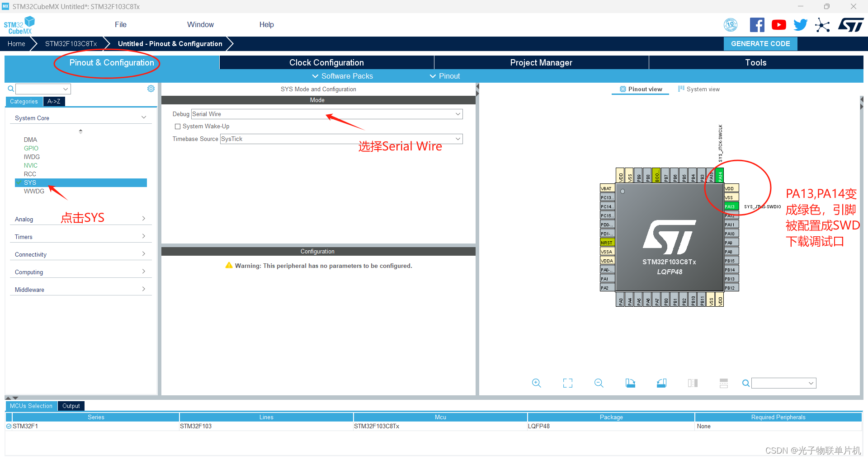
Task: Select the Pinout view tab
Action: click(641, 89)
